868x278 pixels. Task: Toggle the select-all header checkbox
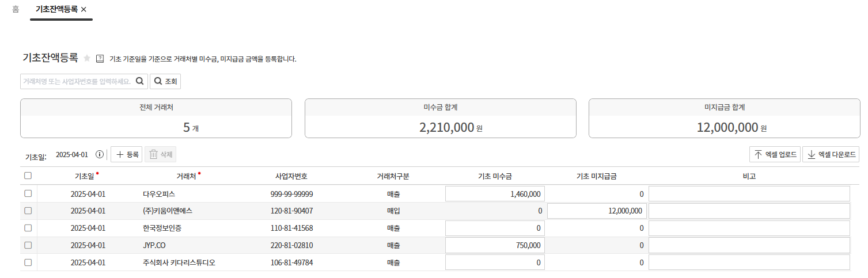[28, 176]
